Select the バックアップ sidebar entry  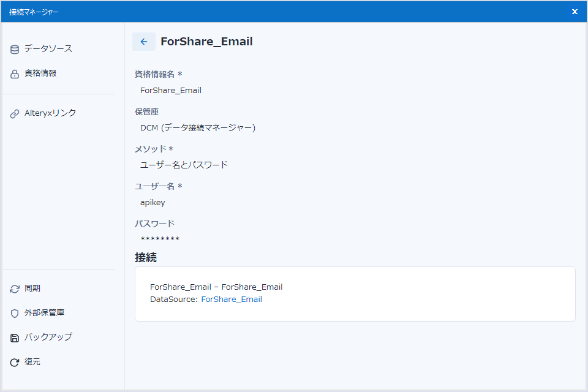coord(48,337)
